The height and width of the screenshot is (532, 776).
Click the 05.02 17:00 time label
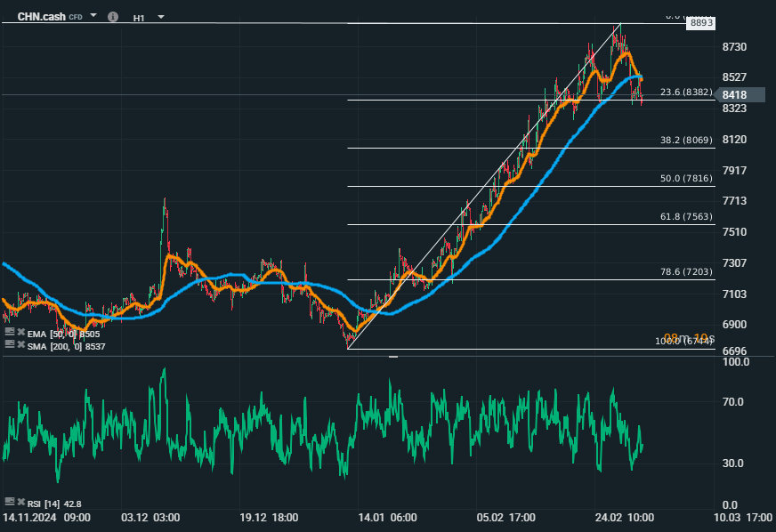(505, 518)
